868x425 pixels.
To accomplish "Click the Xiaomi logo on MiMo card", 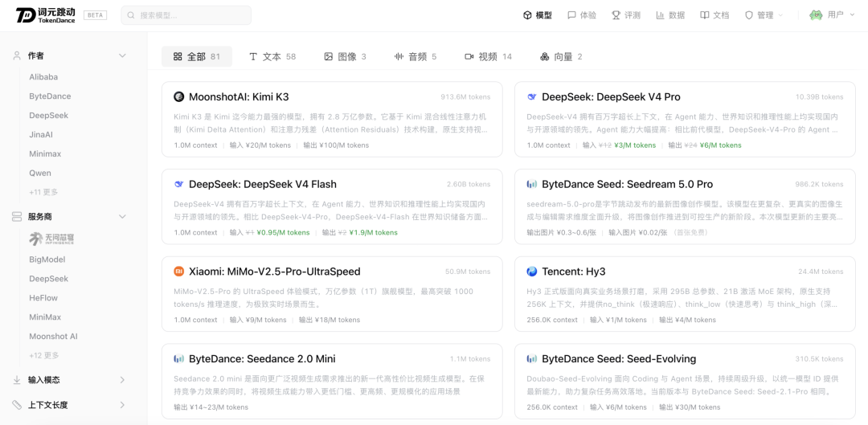I will click(x=178, y=272).
